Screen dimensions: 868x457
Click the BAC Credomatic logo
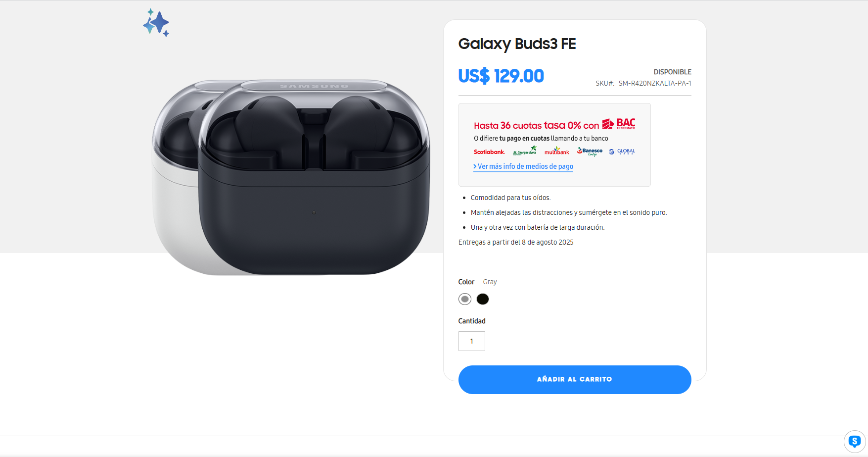(619, 124)
